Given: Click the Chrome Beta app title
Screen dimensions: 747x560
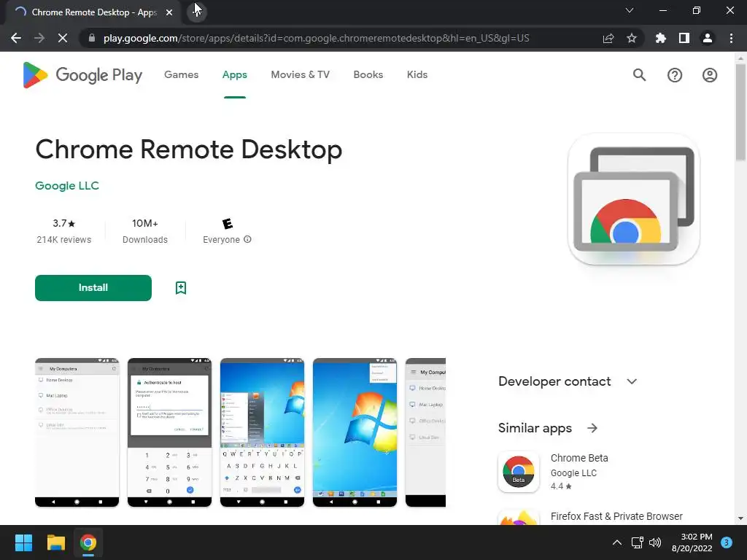Looking at the screenshot, I should coord(579,458).
